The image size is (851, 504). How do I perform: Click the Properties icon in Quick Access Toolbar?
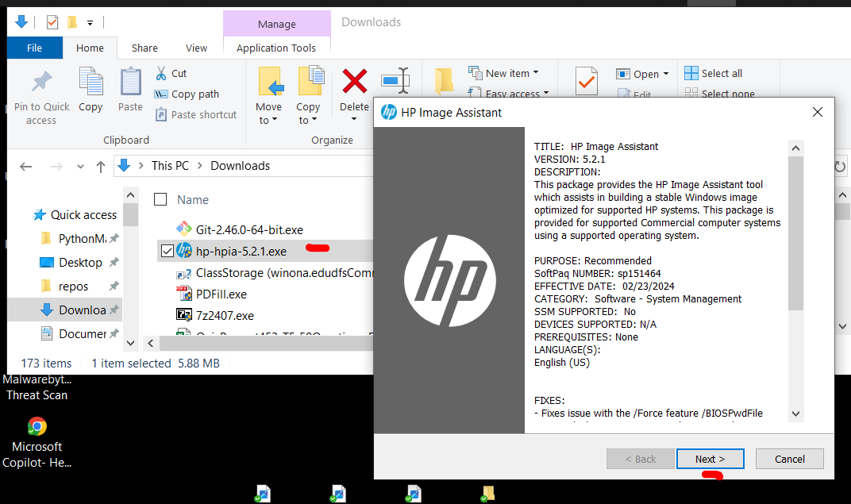coord(52,22)
